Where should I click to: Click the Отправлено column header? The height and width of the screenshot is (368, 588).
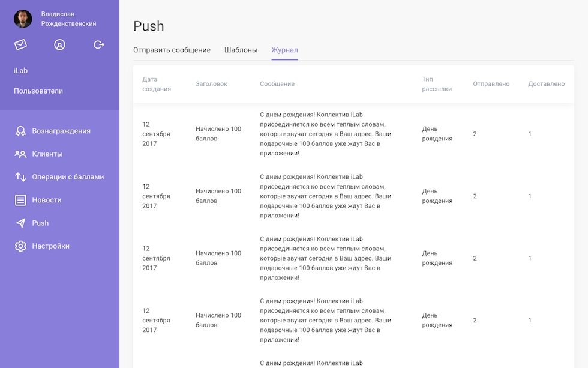tap(491, 84)
